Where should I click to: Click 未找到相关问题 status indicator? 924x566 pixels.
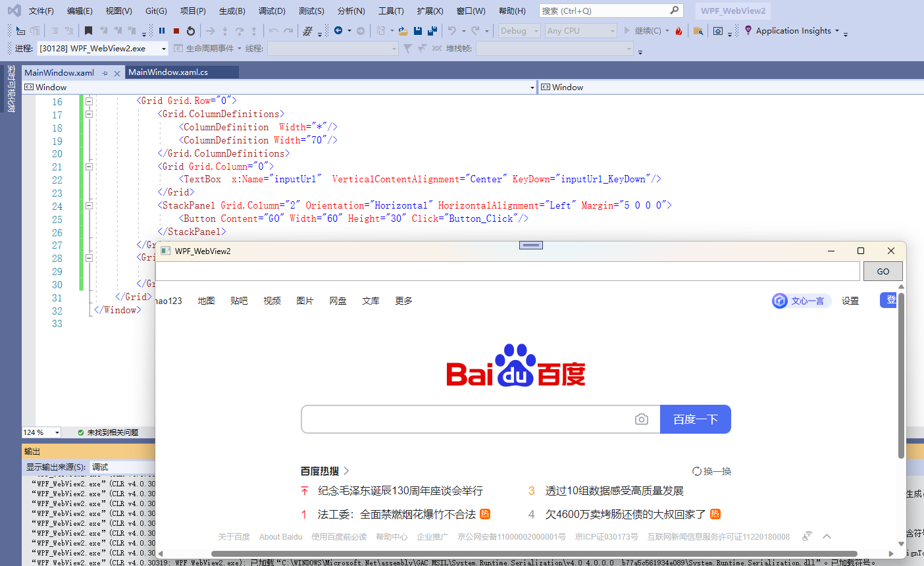[108, 432]
